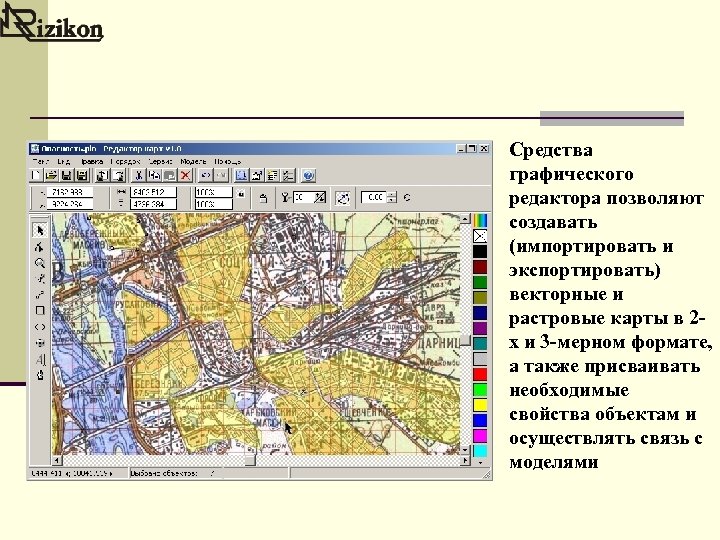Click the copy toolbar icon

pyautogui.click(x=154, y=175)
